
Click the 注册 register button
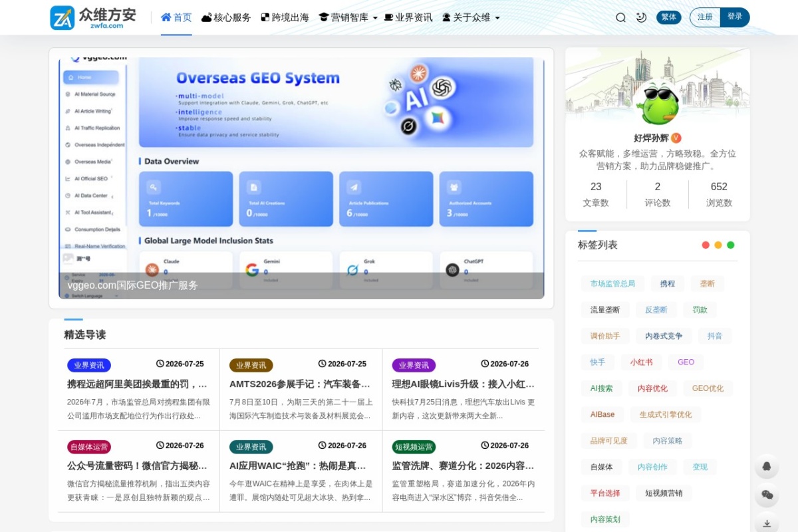[705, 17]
